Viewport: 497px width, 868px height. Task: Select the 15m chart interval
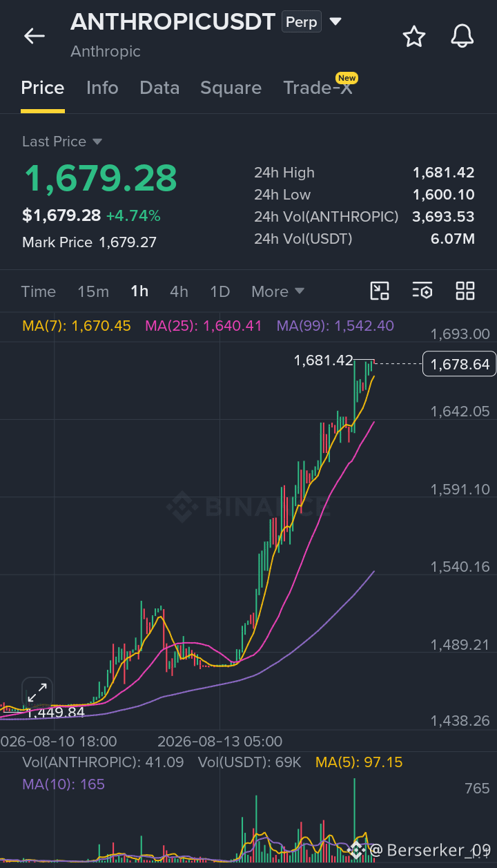click(x=93, y=291)
